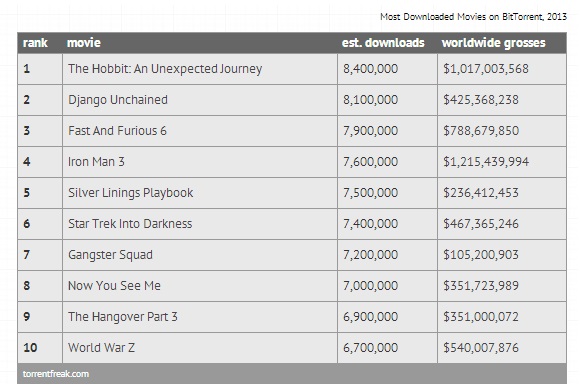Click the $1,215,439,994 gross value

tap(486, 162)
